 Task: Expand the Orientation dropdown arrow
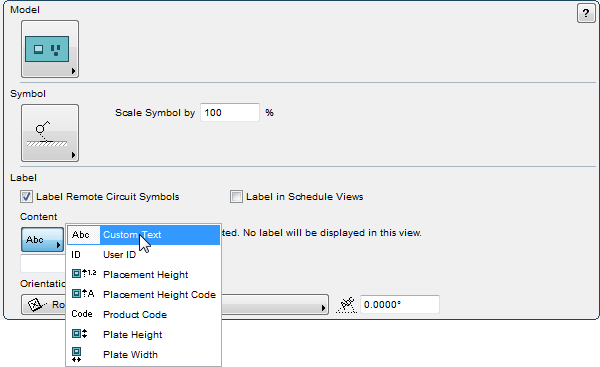pyautogui.click(x=323, y=308)
